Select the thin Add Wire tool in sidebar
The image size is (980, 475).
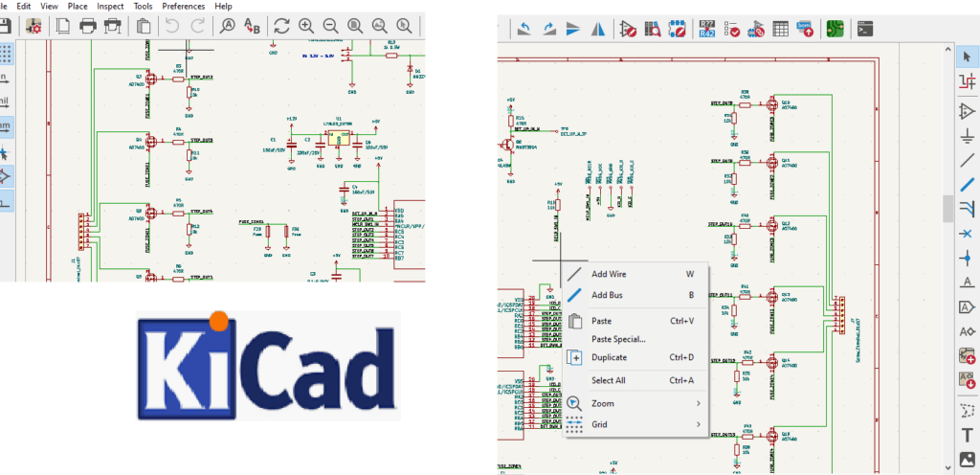968,160
